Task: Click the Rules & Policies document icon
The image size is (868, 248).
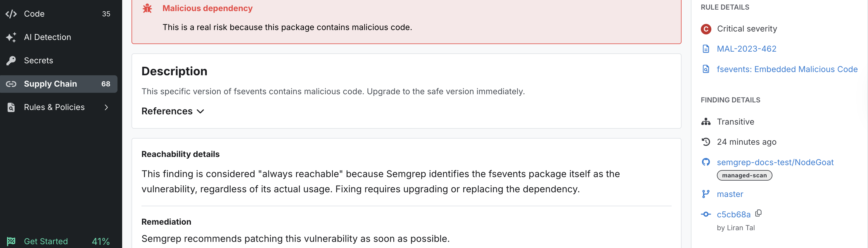Action: 11,107
